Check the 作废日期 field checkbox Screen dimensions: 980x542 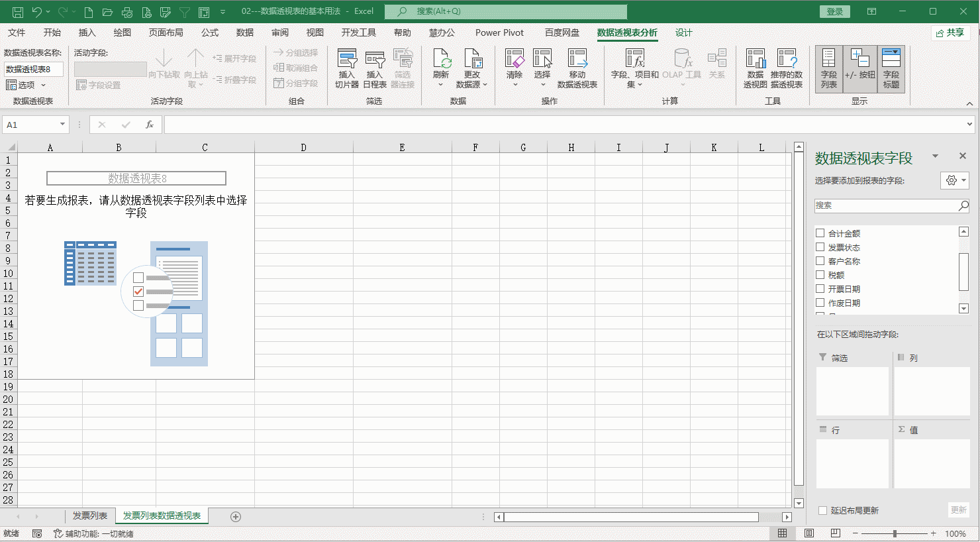pyautogui.click(x=820, y=303)
